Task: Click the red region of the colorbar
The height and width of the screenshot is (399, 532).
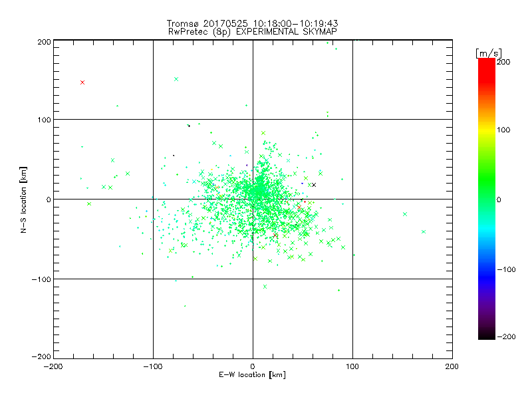Action: click(x=487, y=70)
